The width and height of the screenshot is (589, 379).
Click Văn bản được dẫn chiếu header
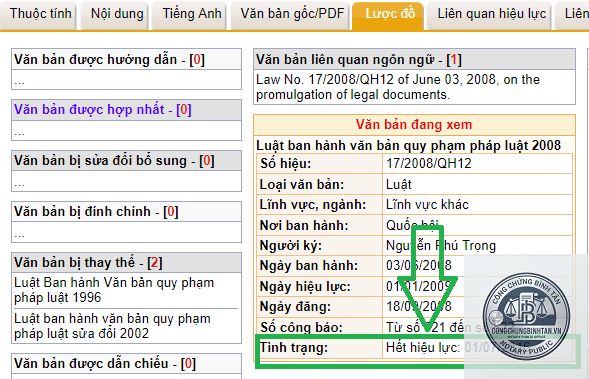click(126, 364)
